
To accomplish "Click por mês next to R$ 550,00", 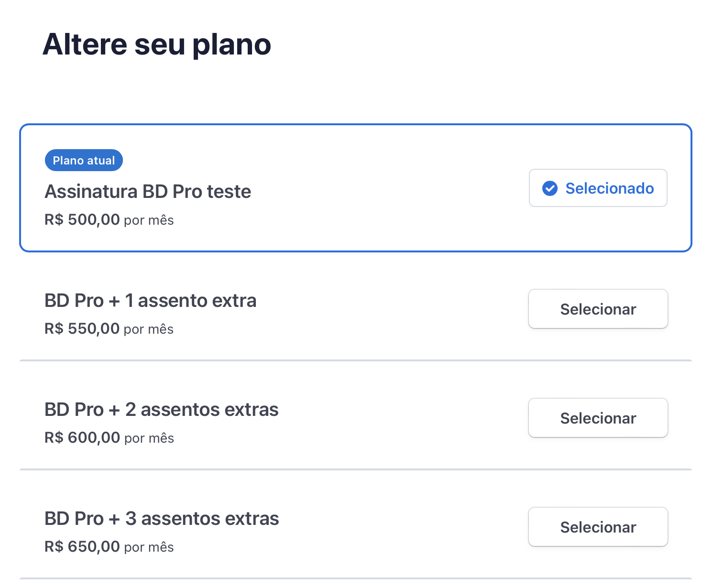I will 149,329.
